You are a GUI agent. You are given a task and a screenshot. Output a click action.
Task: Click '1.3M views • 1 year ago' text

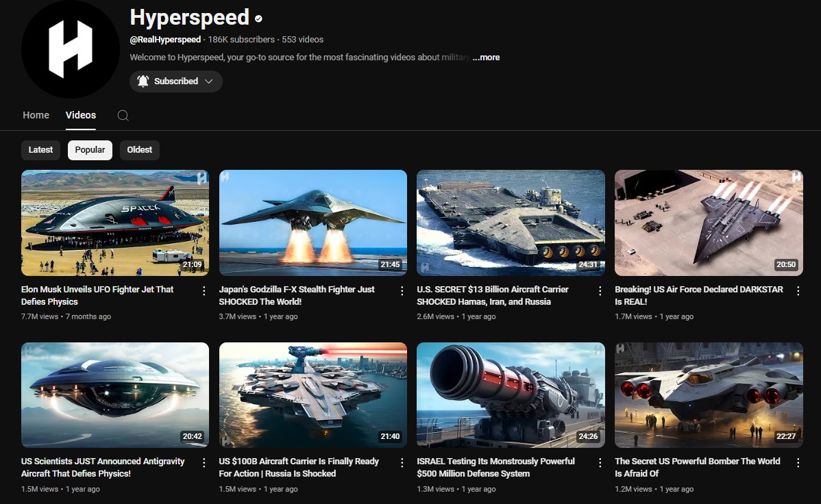[456, 490]
